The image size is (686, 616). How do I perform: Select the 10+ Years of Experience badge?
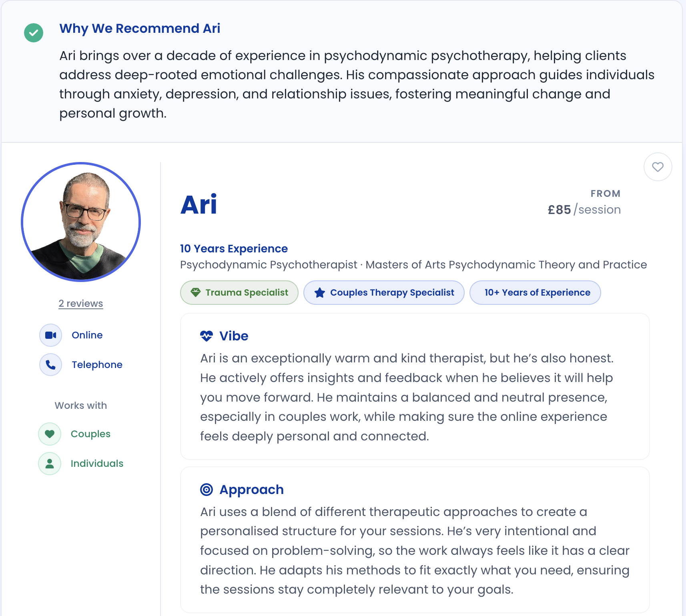pyautogui.click(x=536, y=293)
